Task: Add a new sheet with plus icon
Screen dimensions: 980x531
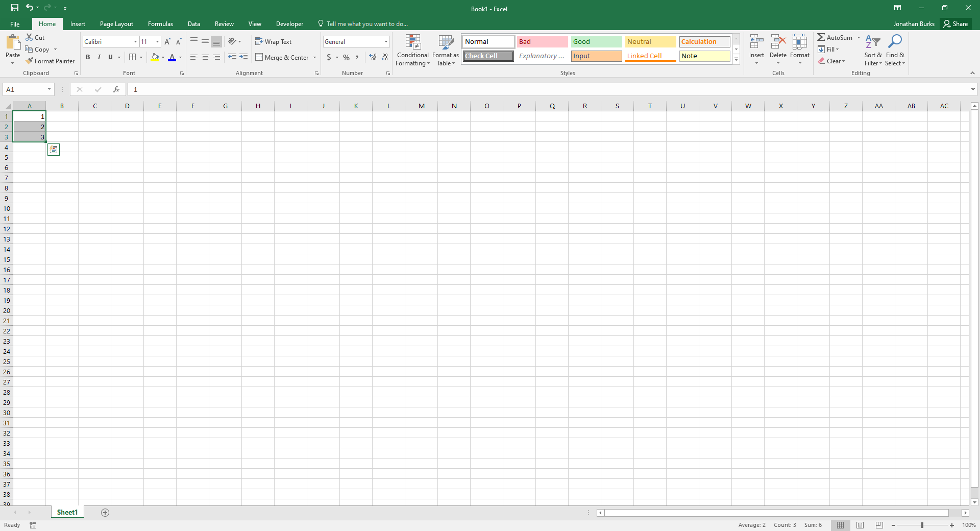Action: point(105,513)
